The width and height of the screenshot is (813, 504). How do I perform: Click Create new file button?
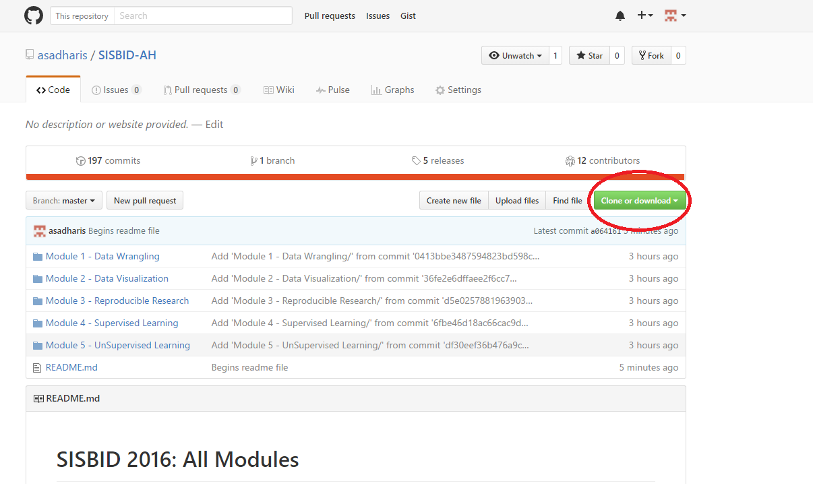pos(454,200)
